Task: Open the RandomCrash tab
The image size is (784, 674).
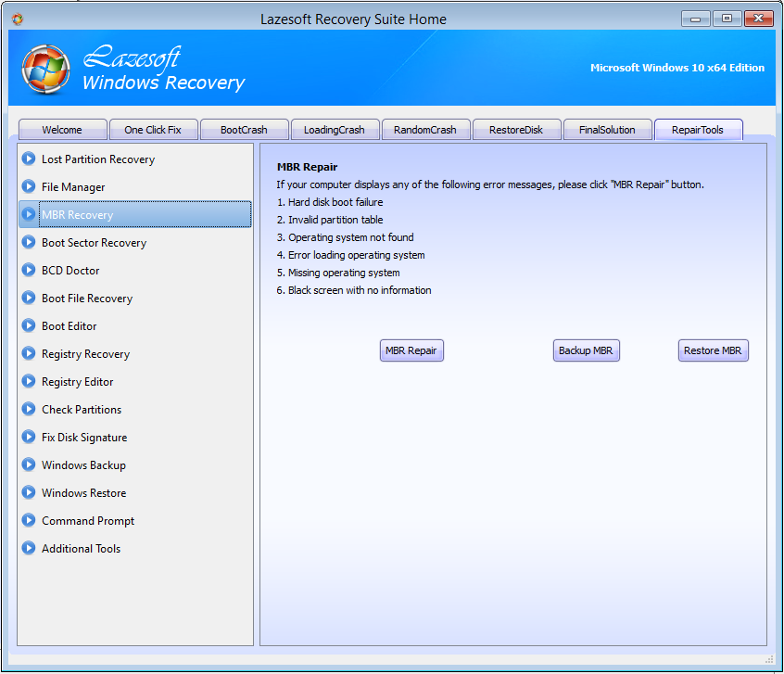Action: tap(425, 130)
